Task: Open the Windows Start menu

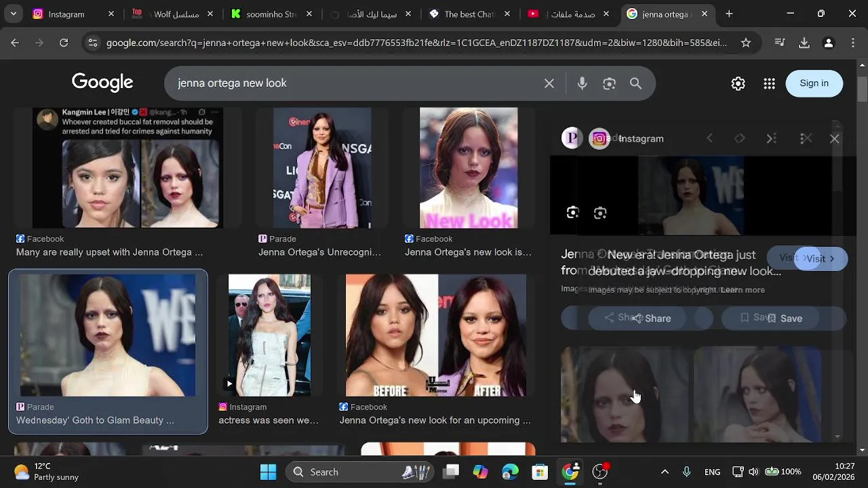Action: tap(269, 472)
